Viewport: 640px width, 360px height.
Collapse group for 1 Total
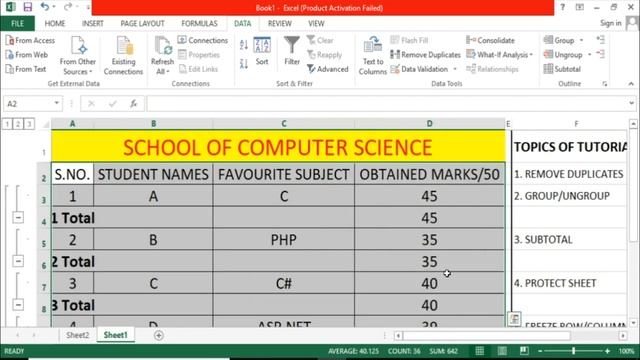[18, 218]
